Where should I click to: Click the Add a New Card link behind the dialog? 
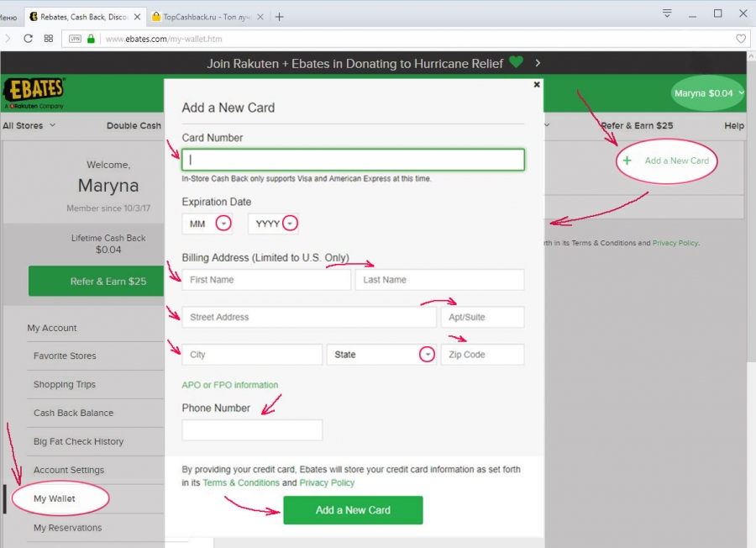click(x=677, y=161)
